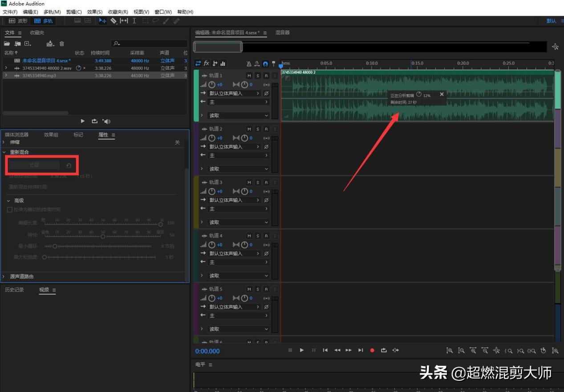Toggle loop preview in Files panel
The height and width of the screenshot is (392, 564).
[x=94, y=121]
